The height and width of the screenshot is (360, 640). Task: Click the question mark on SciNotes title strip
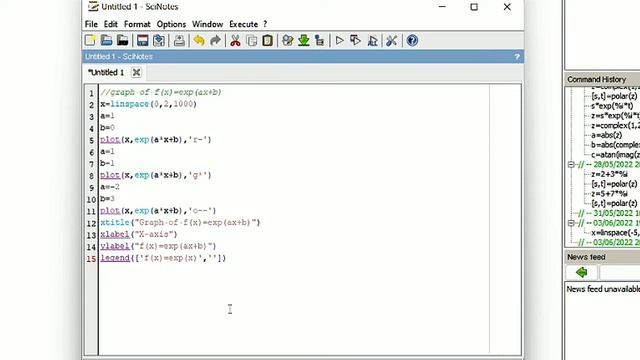click(x=517, y=57)
